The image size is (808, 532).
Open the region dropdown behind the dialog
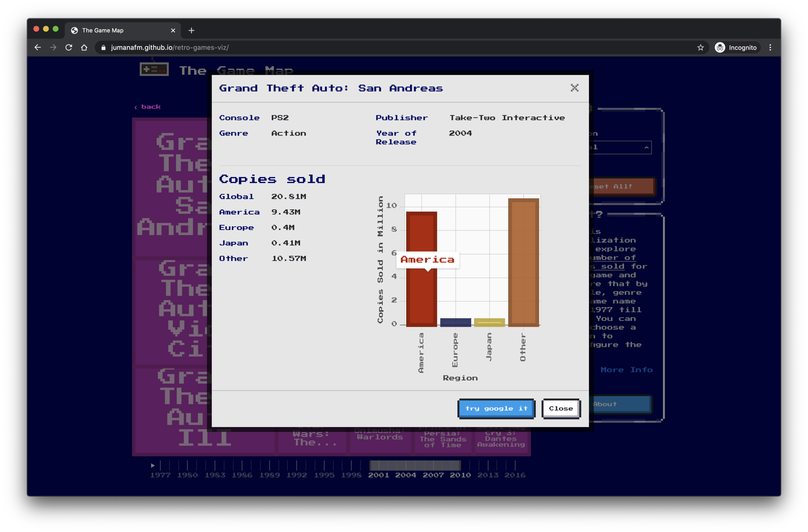620,147
